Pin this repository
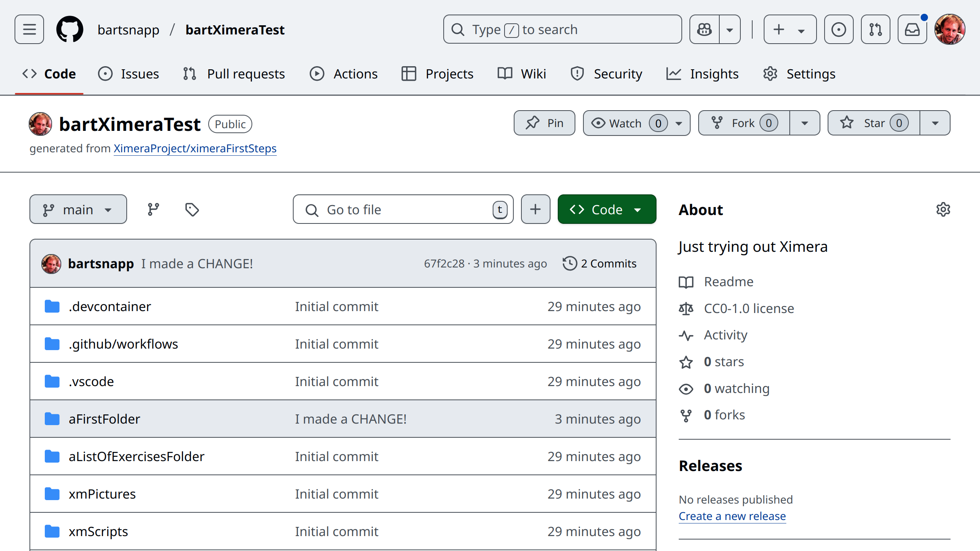Viewport: 980px width, 551px height. click(x=544, y=123)
